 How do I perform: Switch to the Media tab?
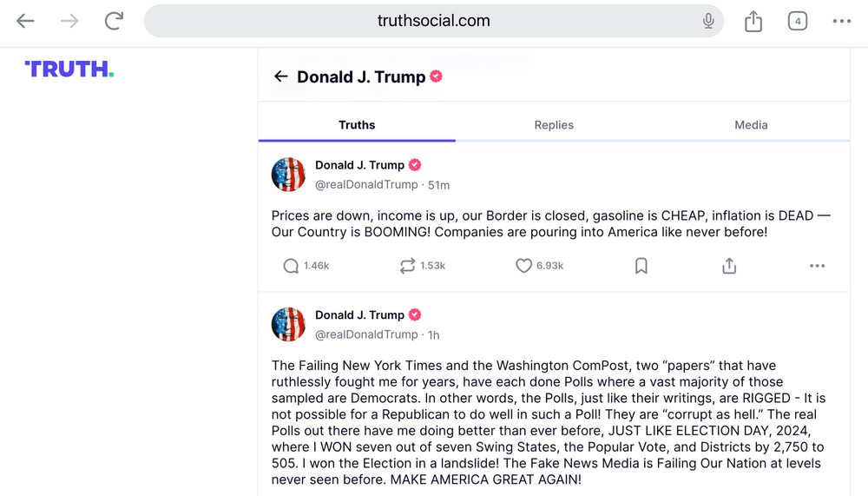click(751, 125)
